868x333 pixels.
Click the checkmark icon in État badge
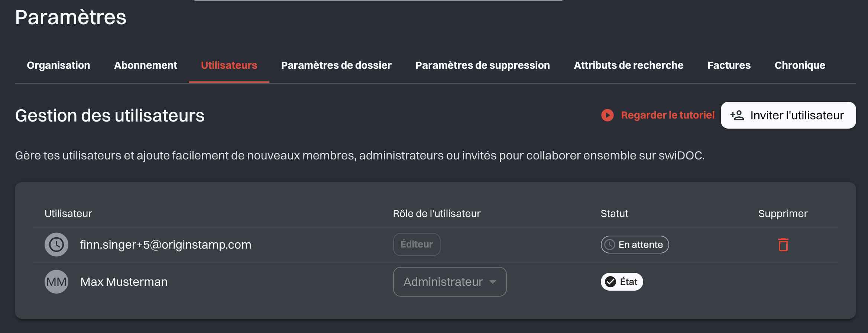(x=610, y=282)
